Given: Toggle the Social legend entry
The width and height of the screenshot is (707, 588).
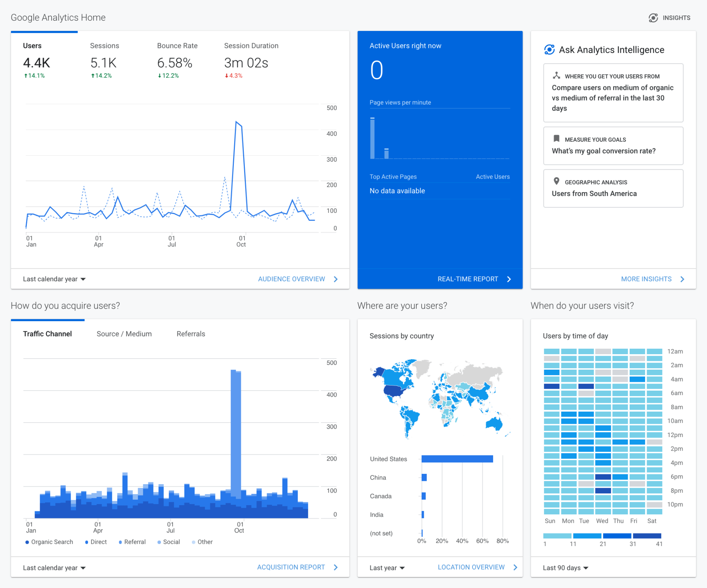Looking at the screenshot, I should click(169, 542).
